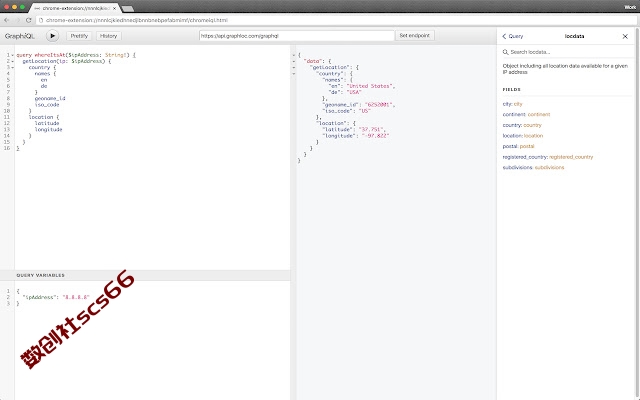The image size is (640, 400).
Task: Reload the page with refresh icon
Action: (x=29, y=20)
